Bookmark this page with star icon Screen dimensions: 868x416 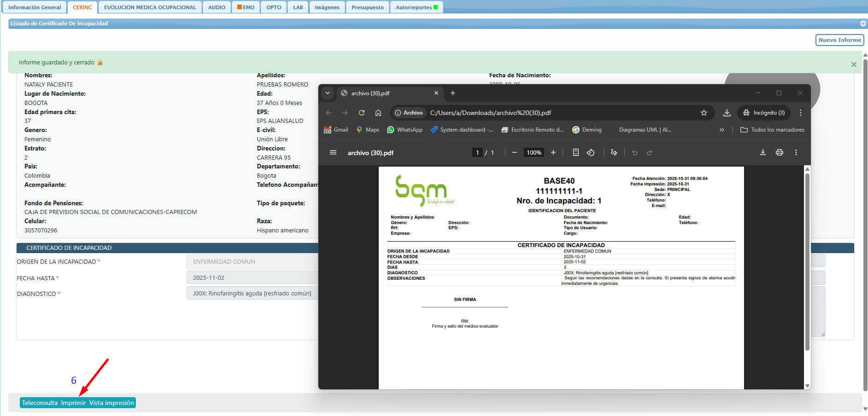[x=704, y=113]
